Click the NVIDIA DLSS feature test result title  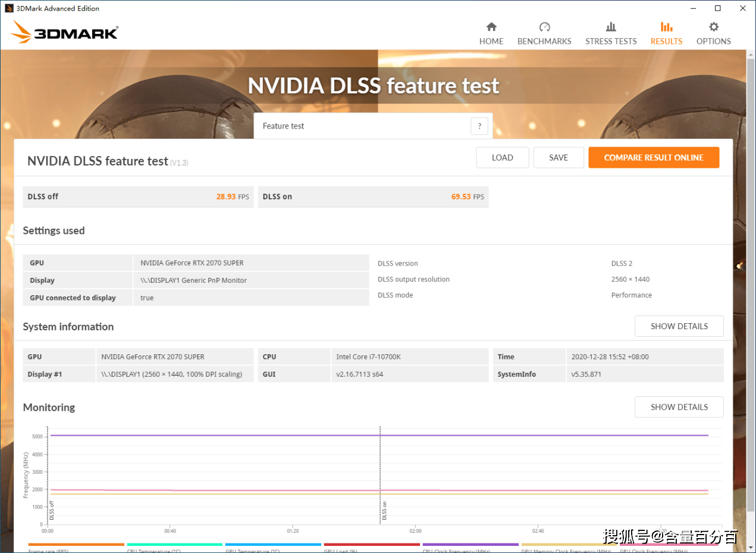98,161
